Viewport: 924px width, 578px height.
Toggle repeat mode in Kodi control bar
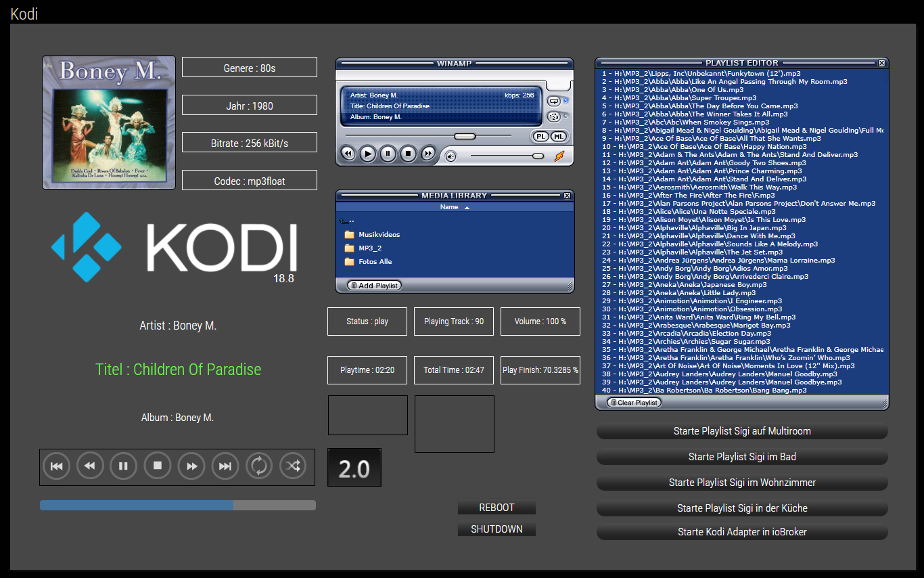[x=259, y=466]
